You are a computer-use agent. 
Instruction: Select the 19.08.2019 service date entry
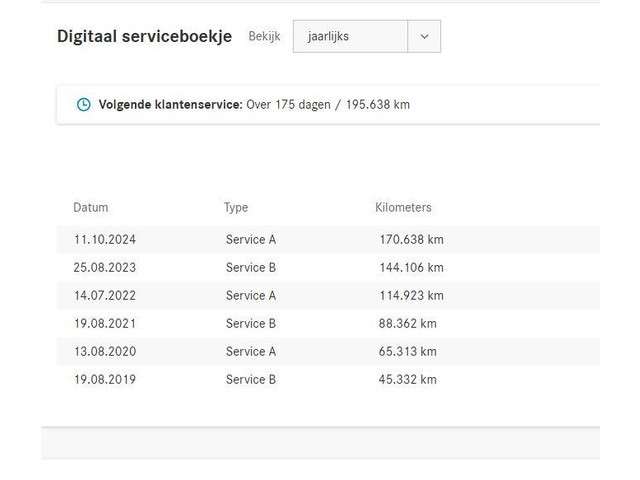click(x=104, y=380)
